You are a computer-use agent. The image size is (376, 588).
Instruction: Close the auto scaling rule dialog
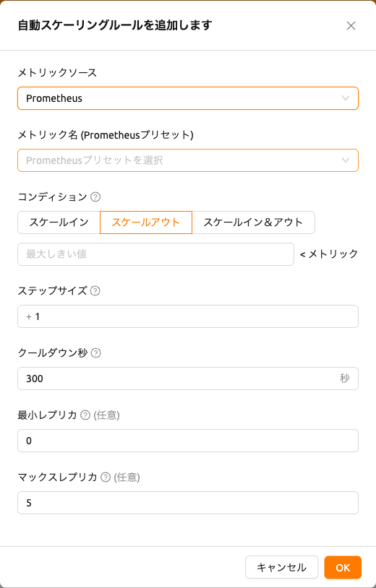pyautogui.click(x=351, y=25)
